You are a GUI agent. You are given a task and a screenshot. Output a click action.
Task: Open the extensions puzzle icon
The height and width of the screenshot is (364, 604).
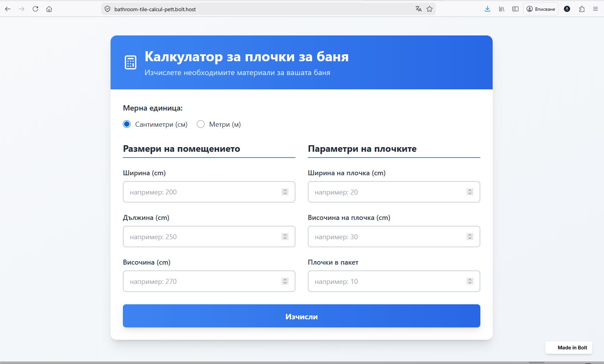[x=582, y=9]
